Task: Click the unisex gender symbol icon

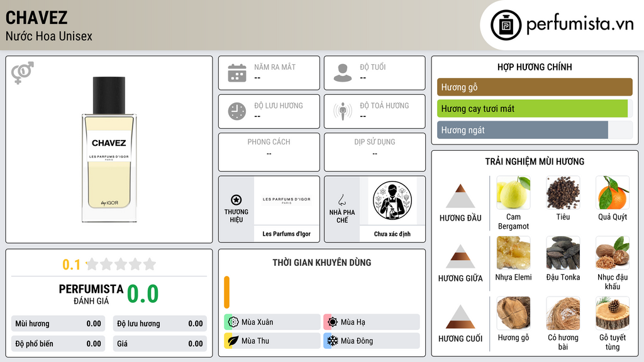Action: [x=23, y=73]
